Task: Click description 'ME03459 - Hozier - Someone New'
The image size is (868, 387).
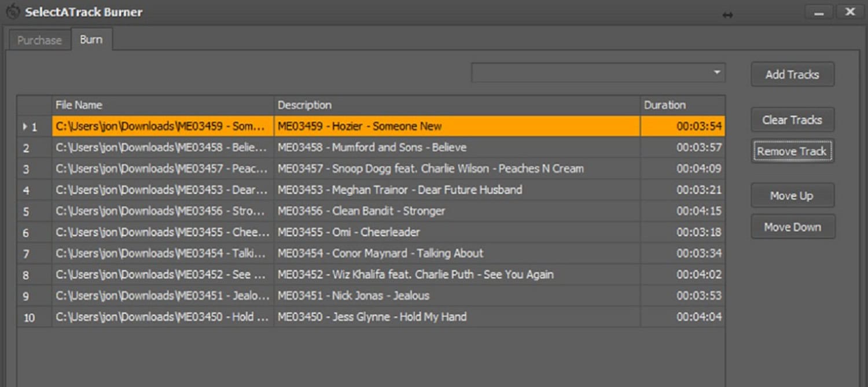Action: tap(359, 126)
